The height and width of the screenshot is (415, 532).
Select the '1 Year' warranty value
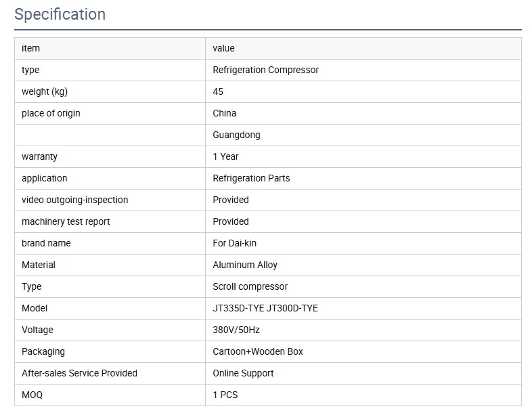click(x=225, y=157)
